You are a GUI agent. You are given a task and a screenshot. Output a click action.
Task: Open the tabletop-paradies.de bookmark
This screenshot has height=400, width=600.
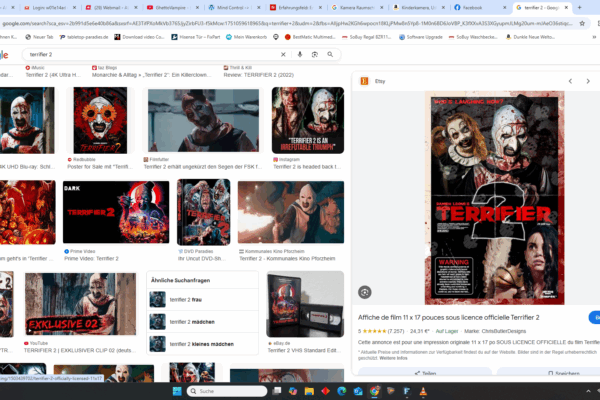tap(84, 37)
